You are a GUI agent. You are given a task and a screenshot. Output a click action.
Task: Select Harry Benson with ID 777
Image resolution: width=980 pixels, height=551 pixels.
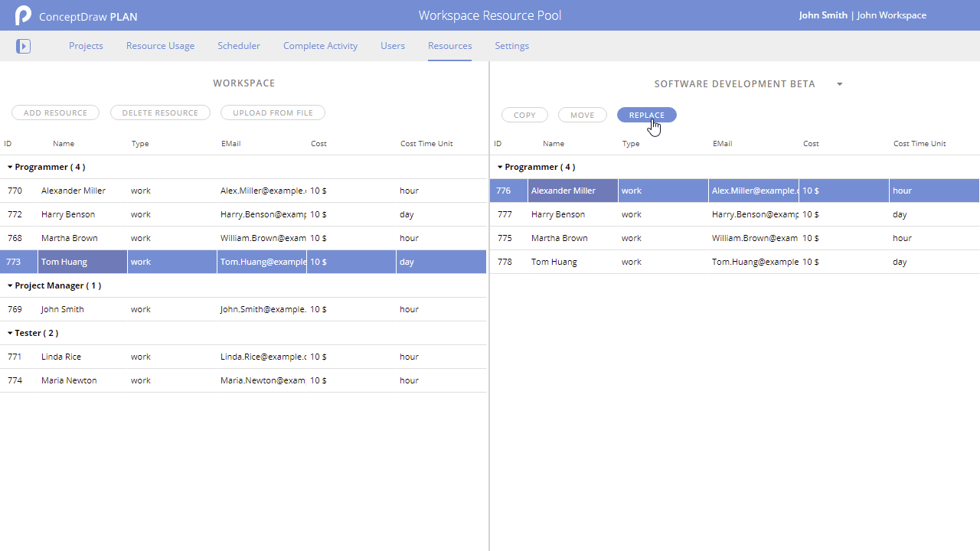coord(558,214)
